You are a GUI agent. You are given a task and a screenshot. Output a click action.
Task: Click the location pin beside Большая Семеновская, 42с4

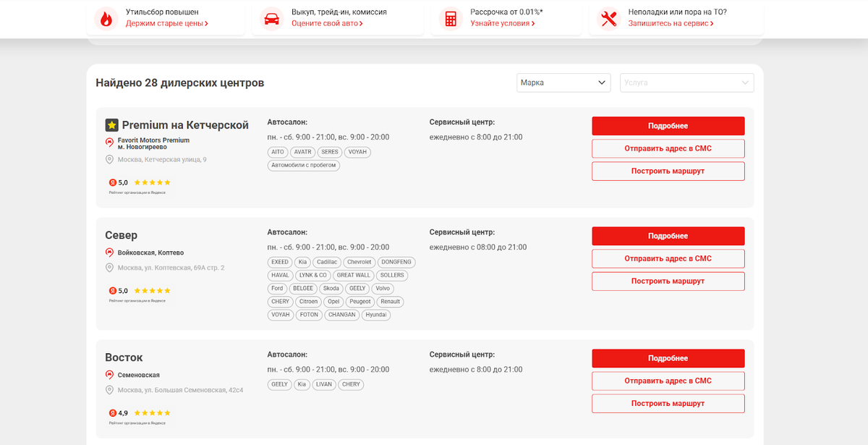(x=110, y=390)
